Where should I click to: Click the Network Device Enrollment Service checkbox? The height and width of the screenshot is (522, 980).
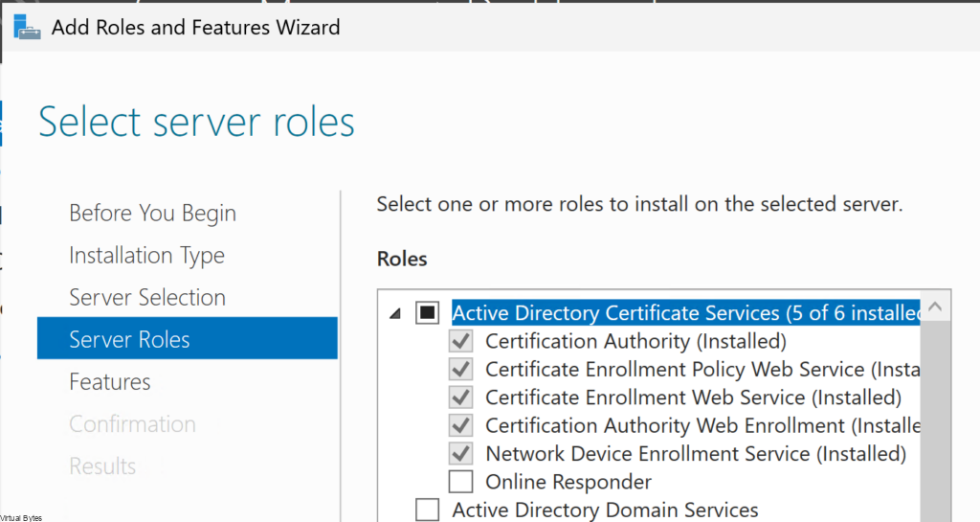[x=461, y=453]
